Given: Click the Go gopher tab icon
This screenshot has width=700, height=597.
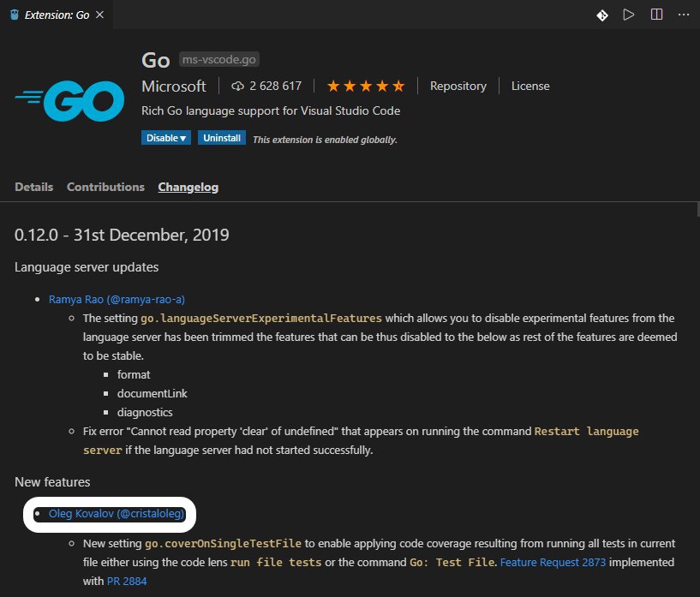Looking at the screenshot, I should coord(15,15).
